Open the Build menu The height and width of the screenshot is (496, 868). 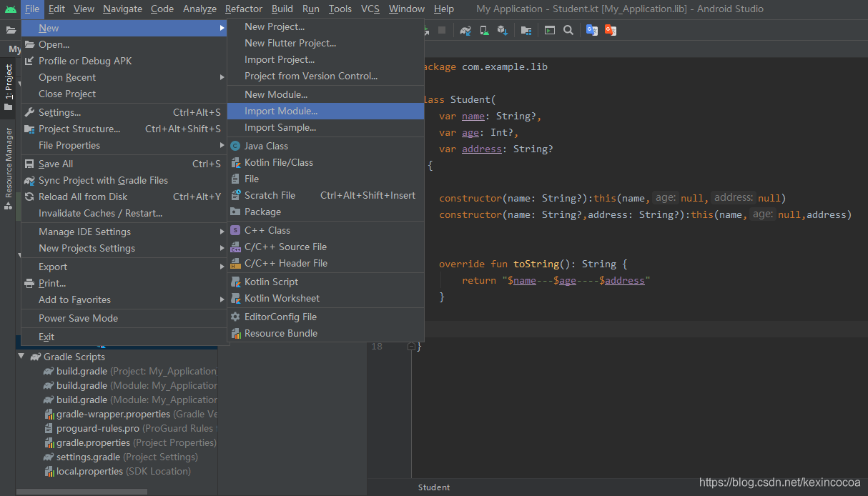[x=282, y=9]
